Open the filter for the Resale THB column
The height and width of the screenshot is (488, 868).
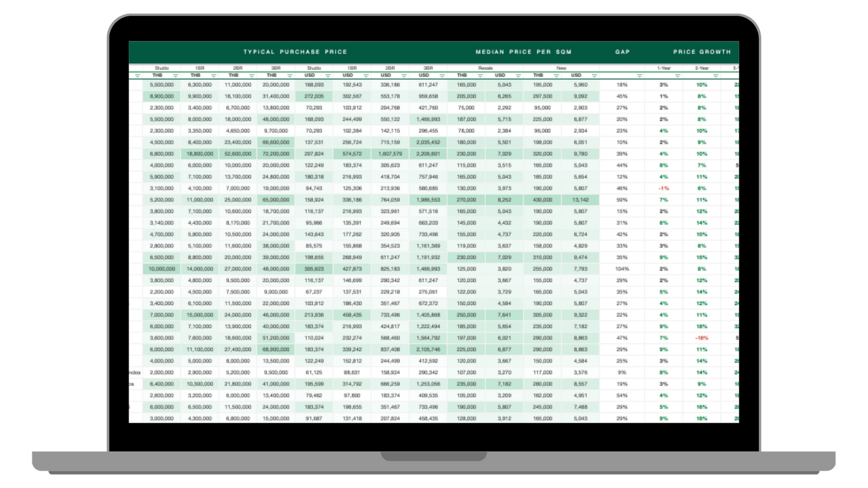pyautogui.click(x=481, y=76)
